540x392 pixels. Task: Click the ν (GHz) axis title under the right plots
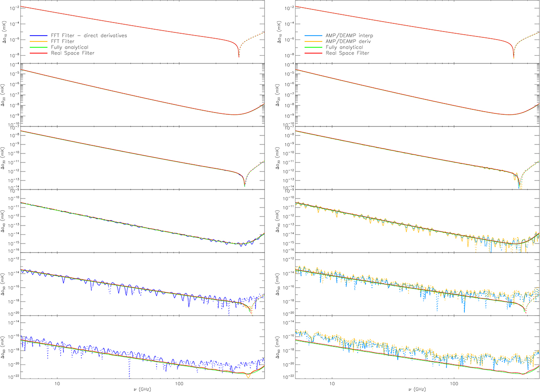pyautogui.click(x=417, y=388)
